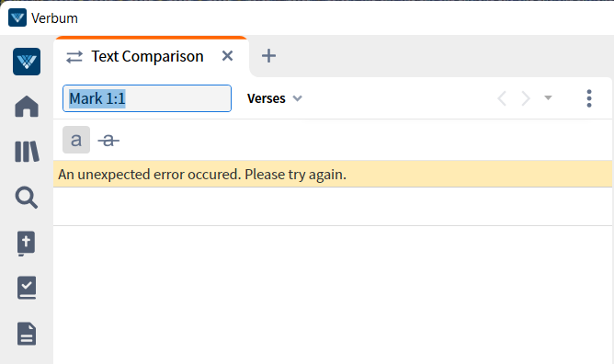Screen dimensions: 614x364
Task: Open the Bible cross book icon
Action: coord(27,244)
